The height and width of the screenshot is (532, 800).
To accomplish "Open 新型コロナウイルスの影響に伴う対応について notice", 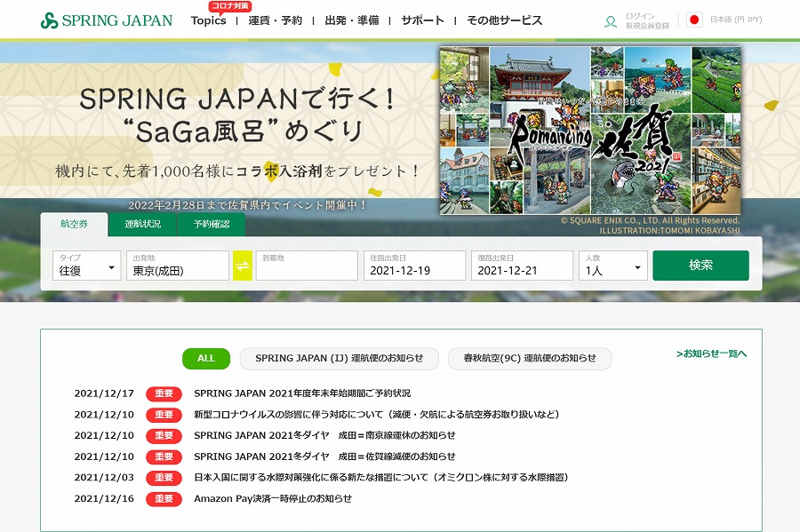I will tap(377, 414).
